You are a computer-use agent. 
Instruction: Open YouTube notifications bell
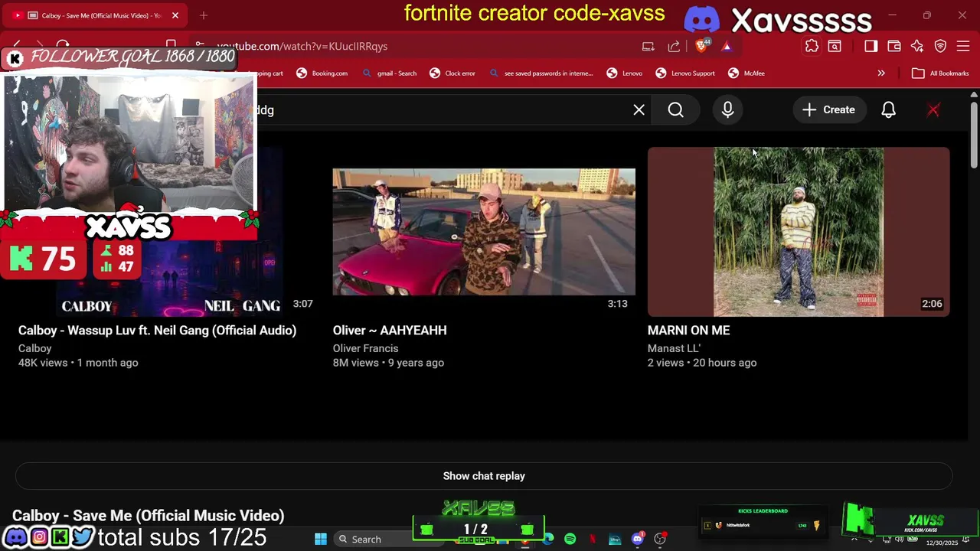tap(888, 109)
